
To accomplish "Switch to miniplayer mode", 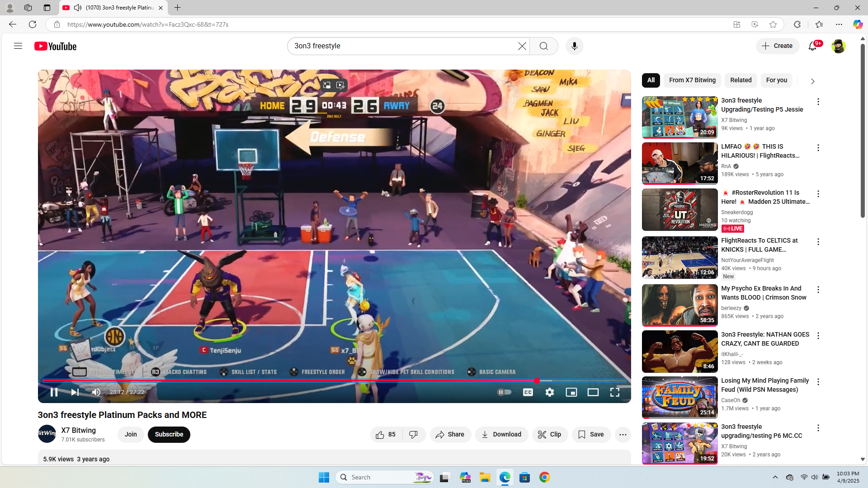I will pyautogui.click(x=571, y=392).
